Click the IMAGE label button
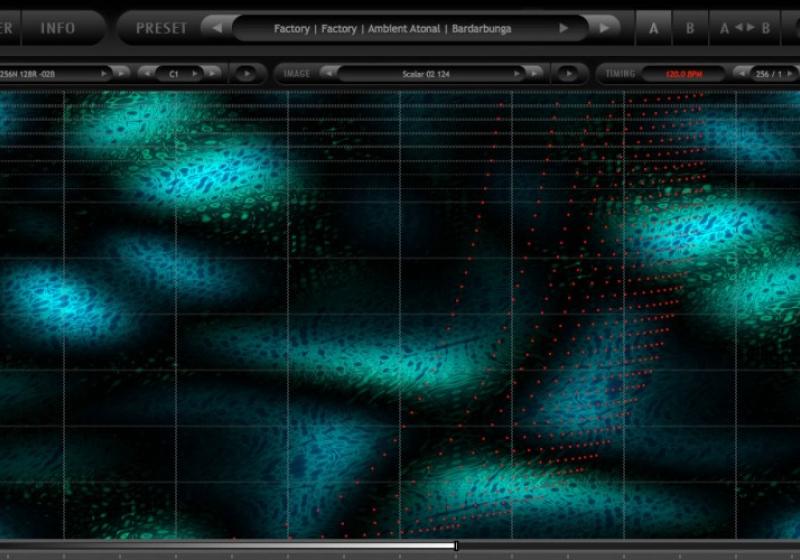Image resolution: width=800 pixels, height=560 pixels. click(297, 74)
